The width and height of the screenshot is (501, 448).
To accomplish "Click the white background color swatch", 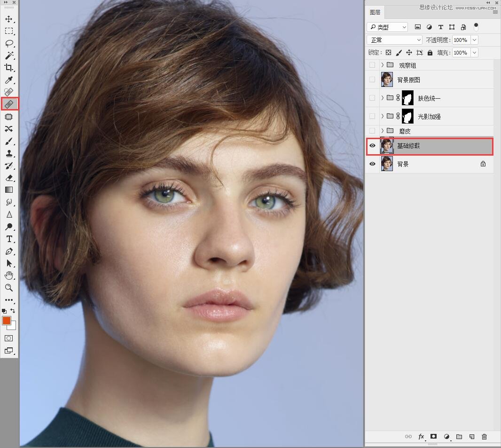I will [14, 327].
